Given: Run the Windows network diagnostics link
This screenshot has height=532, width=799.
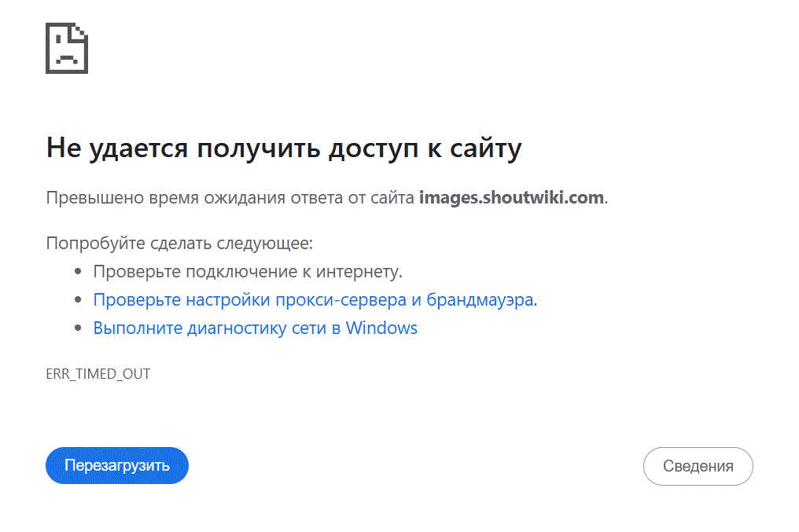Looking at the screenshot, I should [x=256, y=328].
